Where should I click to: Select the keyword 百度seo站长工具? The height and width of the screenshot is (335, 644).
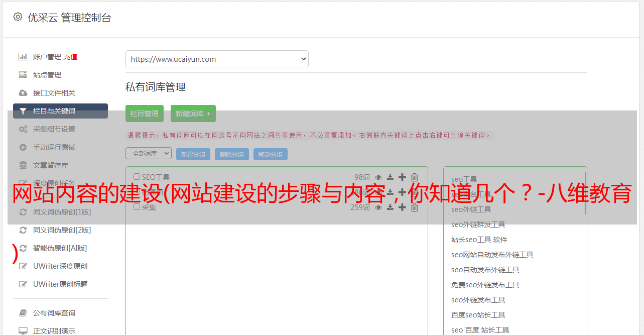478,315
